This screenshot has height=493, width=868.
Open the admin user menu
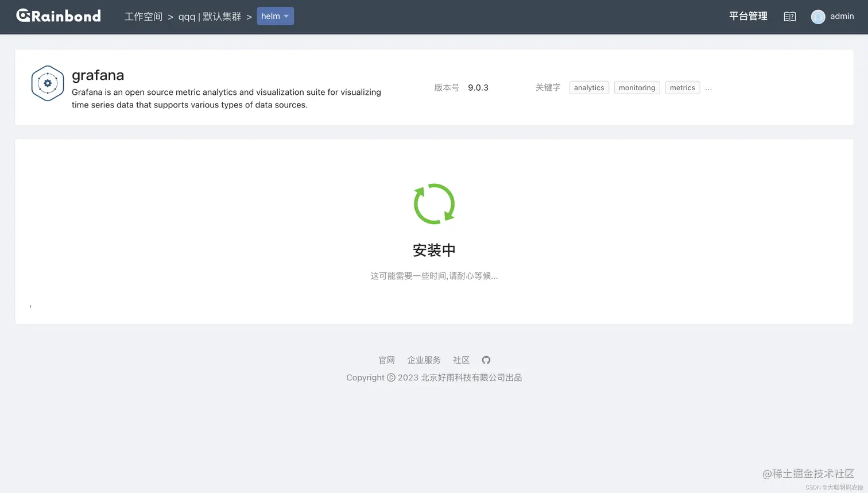tap(842, 16)
